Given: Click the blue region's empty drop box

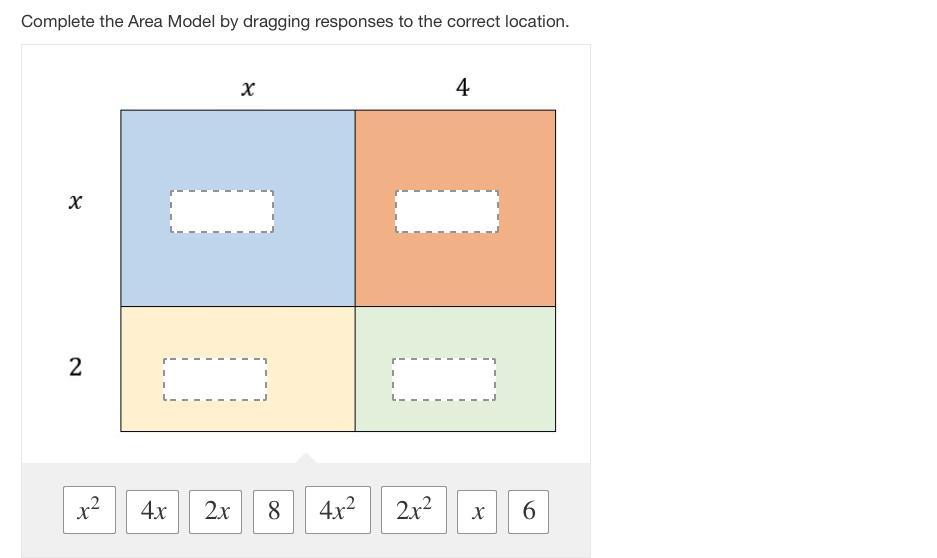Looking at the screenshot, I should pyautogui.click(x=222, y=212).
